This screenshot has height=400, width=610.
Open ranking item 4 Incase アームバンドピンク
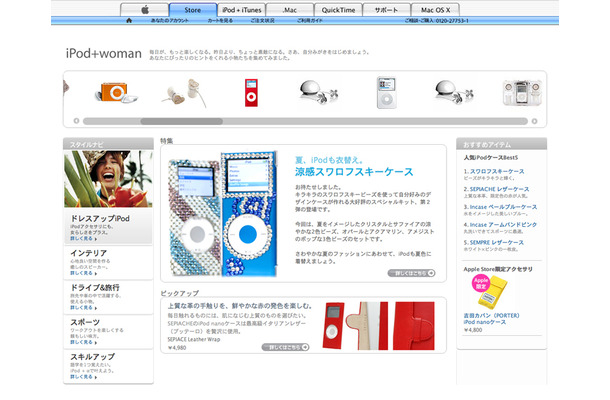(500, 225)
